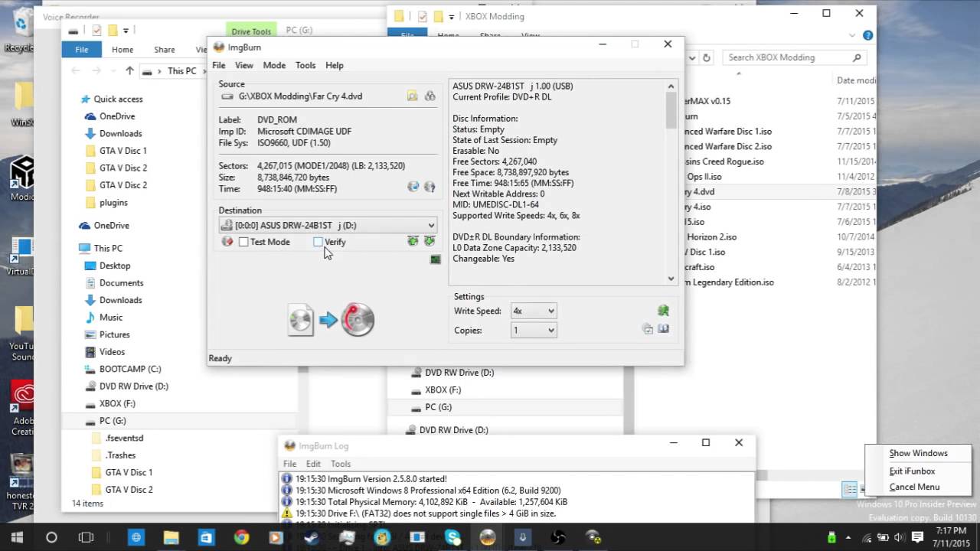Screen dimensions: 980x551
Task: Click the browse for file icon in Source
Action: (x=412, y=96)
